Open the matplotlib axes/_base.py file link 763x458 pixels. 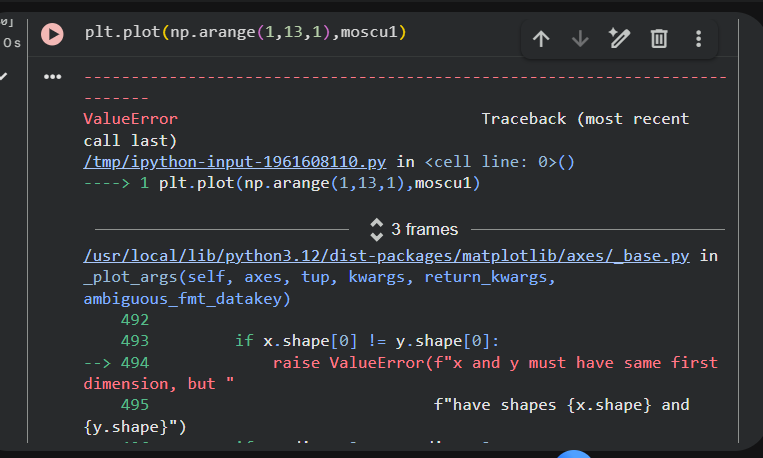coord(387,257)
